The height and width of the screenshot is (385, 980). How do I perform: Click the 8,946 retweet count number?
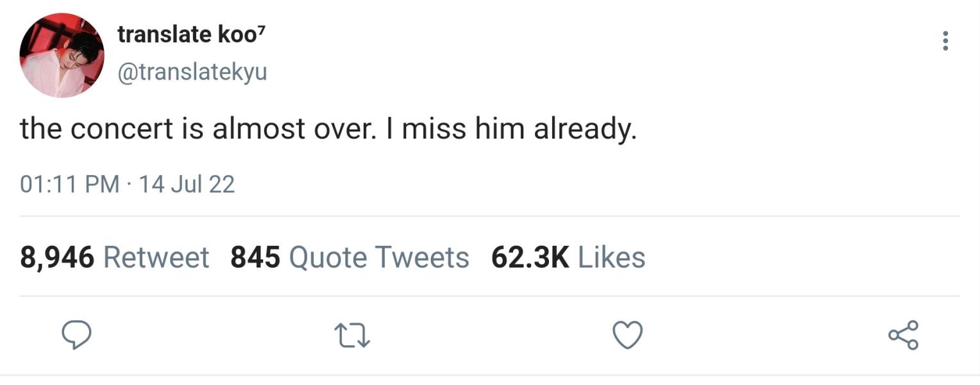(x=57, y=257)
